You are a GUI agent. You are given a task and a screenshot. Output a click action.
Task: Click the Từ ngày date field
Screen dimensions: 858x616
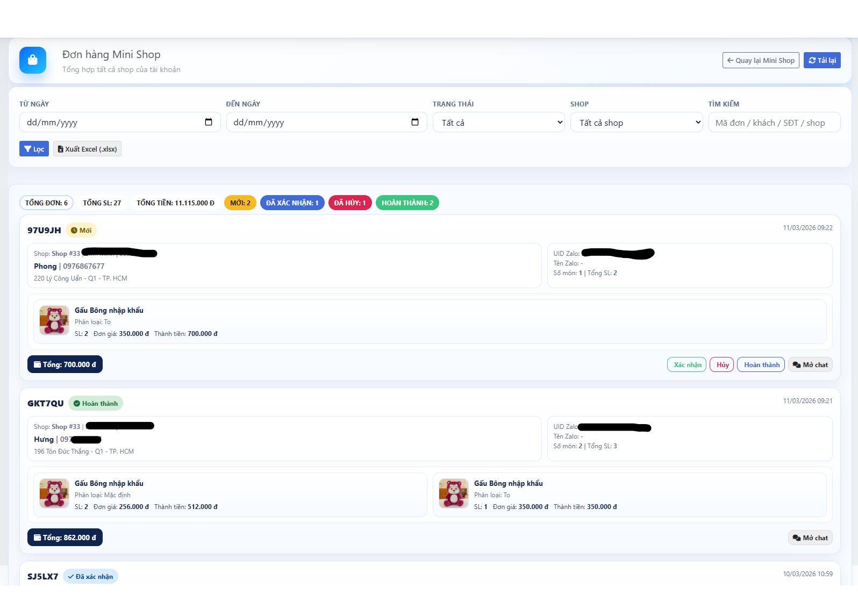tap(108, 123)
